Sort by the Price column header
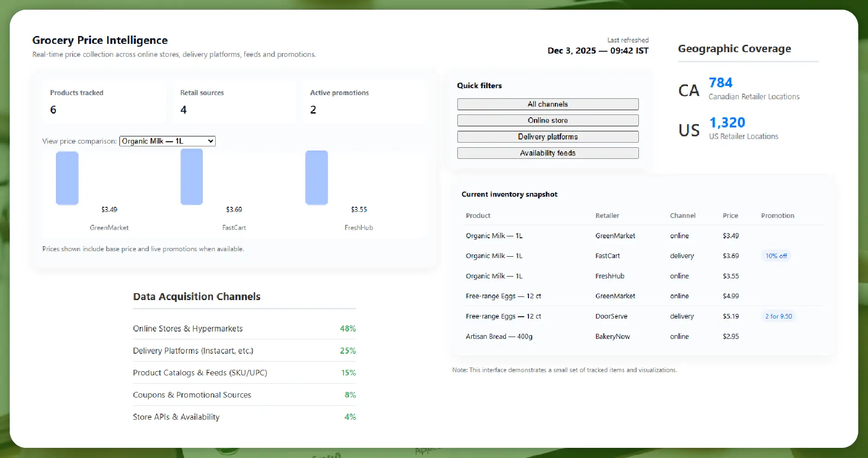The height and width of the screenshot is (458, 868). 730,216
